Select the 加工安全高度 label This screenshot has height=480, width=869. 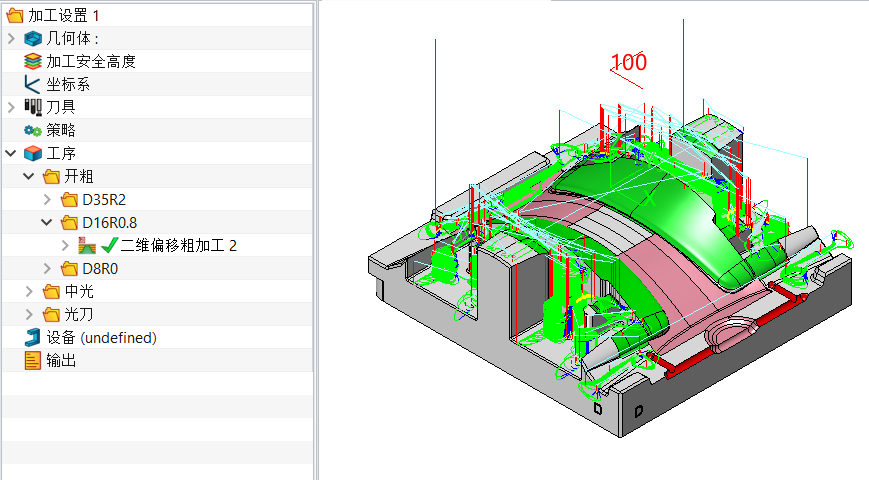(x=91, y=62)
